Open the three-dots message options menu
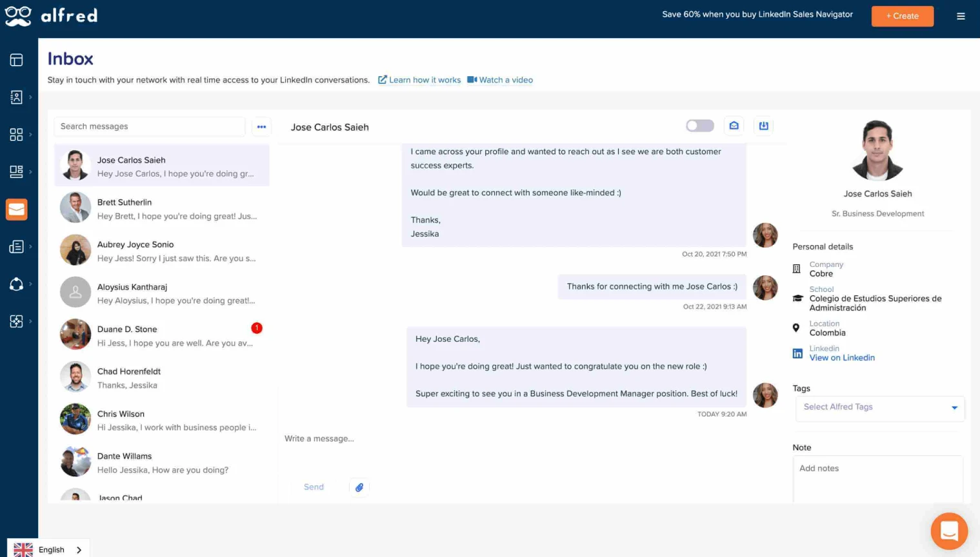Screen dimensions: 980x557 point(261,126)
